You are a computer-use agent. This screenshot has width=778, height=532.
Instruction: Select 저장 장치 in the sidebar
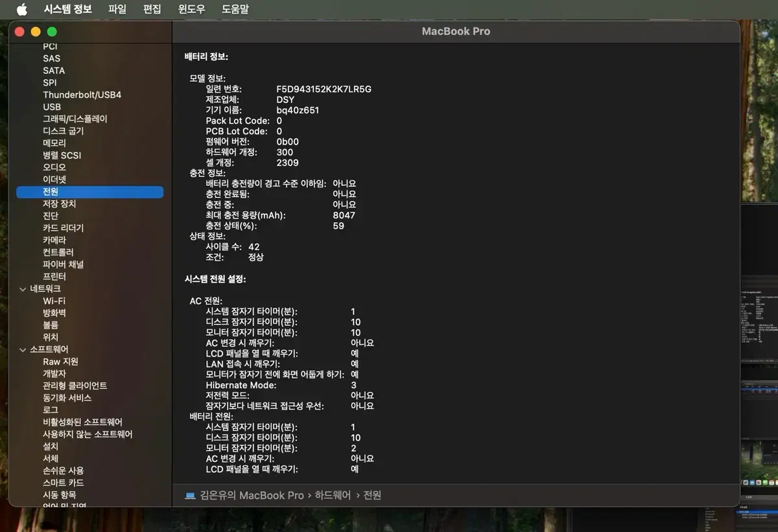coord(60,203)
